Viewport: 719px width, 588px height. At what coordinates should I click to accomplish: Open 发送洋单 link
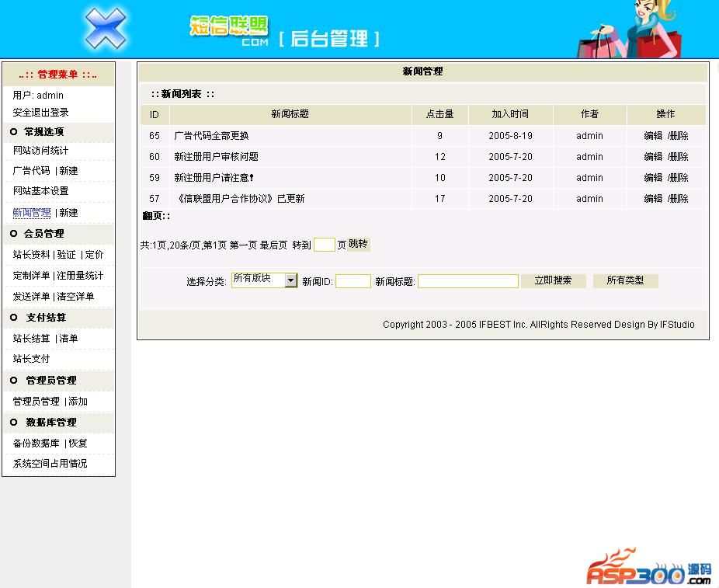coord(31,297)
